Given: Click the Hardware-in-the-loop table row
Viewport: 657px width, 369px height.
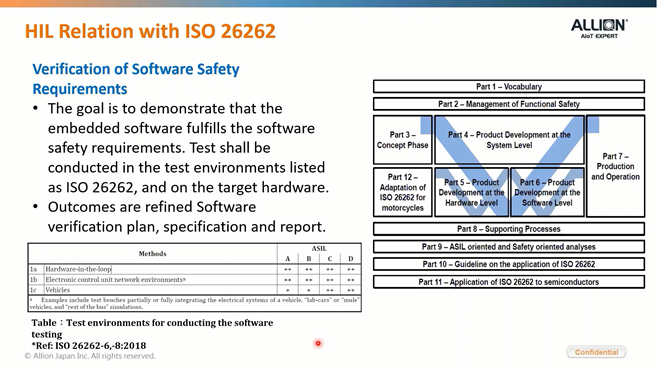Looking at the screenshot, I should coord(195,269).
